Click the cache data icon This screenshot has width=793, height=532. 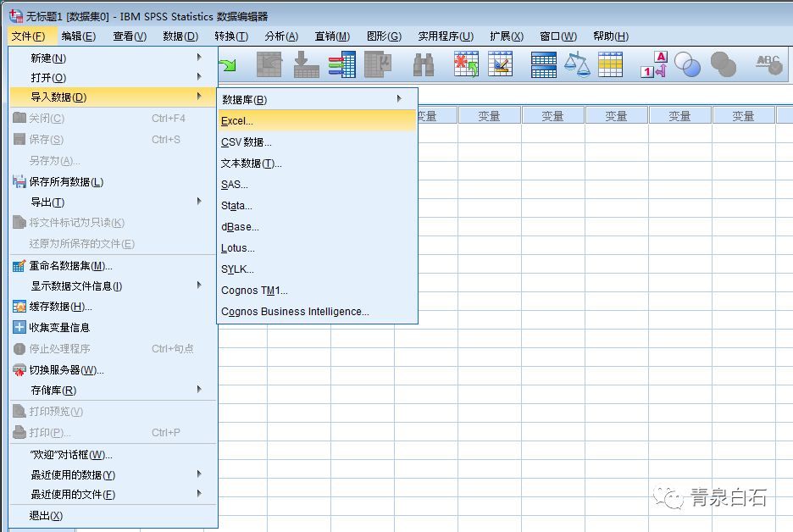click(x=19, y=307)
